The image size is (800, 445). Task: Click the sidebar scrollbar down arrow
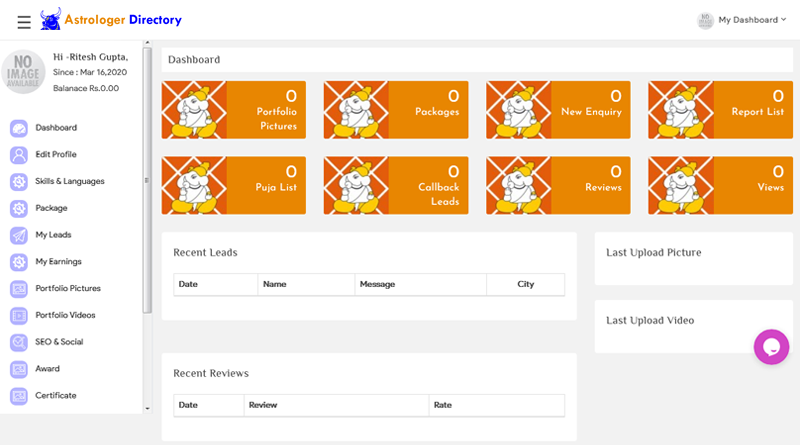coord(148,408)
